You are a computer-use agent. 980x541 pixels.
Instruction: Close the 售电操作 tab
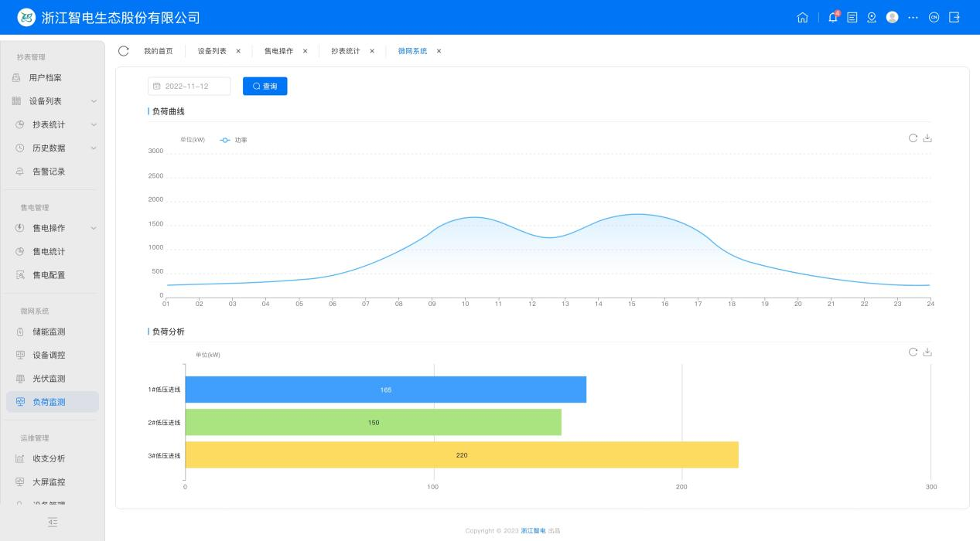(x=305, y=51)
